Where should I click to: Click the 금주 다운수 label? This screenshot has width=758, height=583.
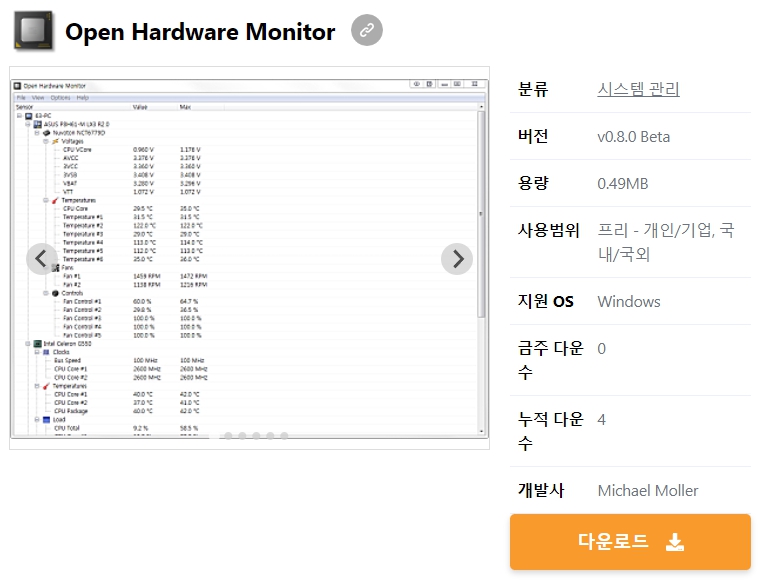[551, 360]
